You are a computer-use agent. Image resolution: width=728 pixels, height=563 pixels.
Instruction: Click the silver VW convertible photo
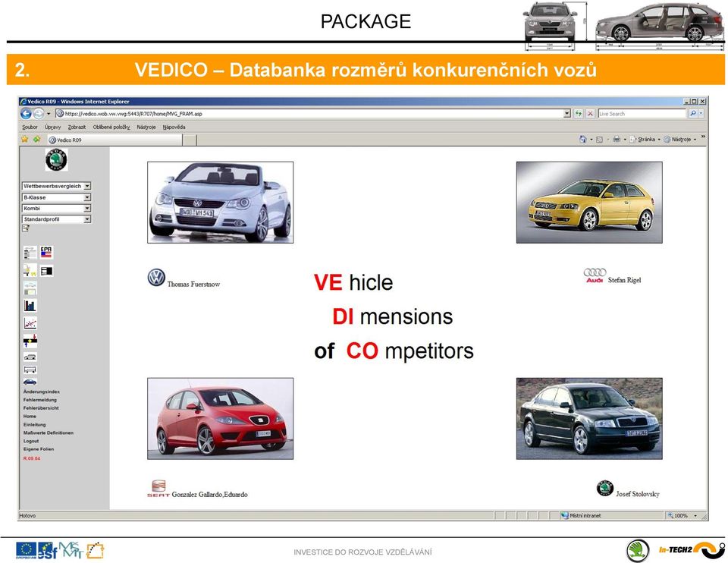[220, 202]
